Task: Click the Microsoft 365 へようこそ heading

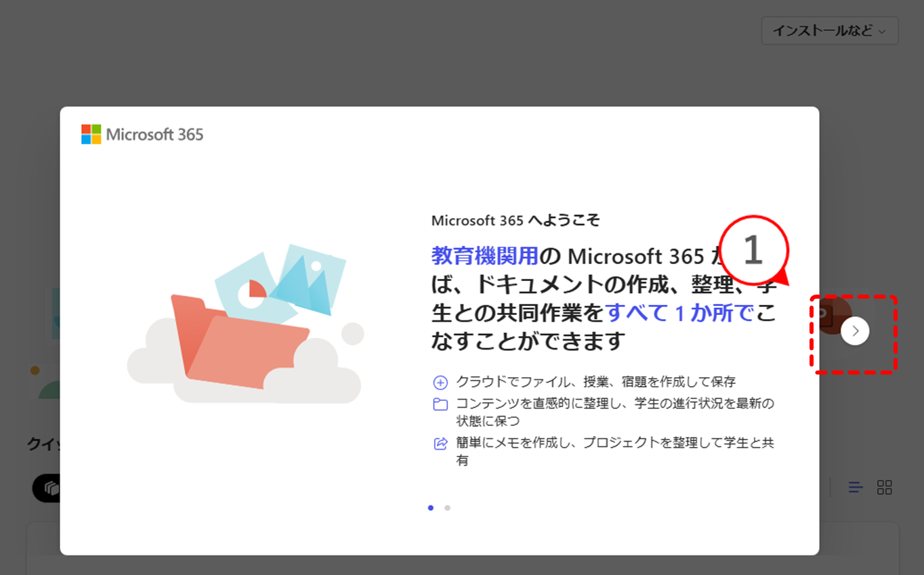Action: 516,221
